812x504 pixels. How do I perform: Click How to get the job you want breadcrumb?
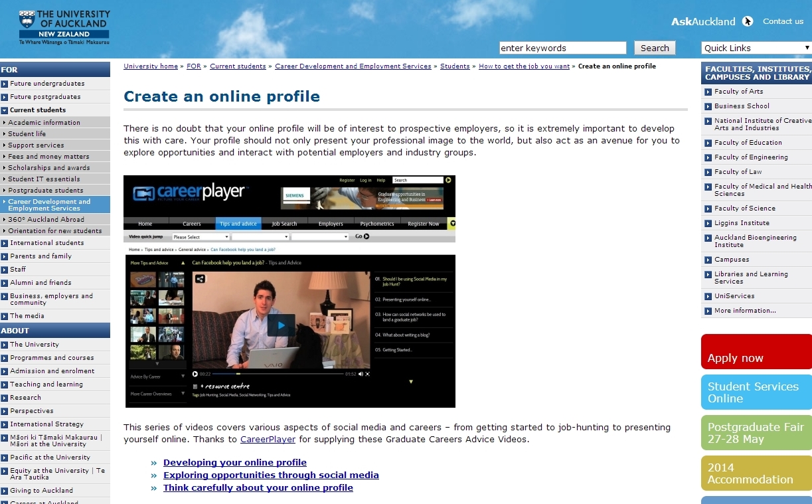pyautogui.click(x=524, y=66)
